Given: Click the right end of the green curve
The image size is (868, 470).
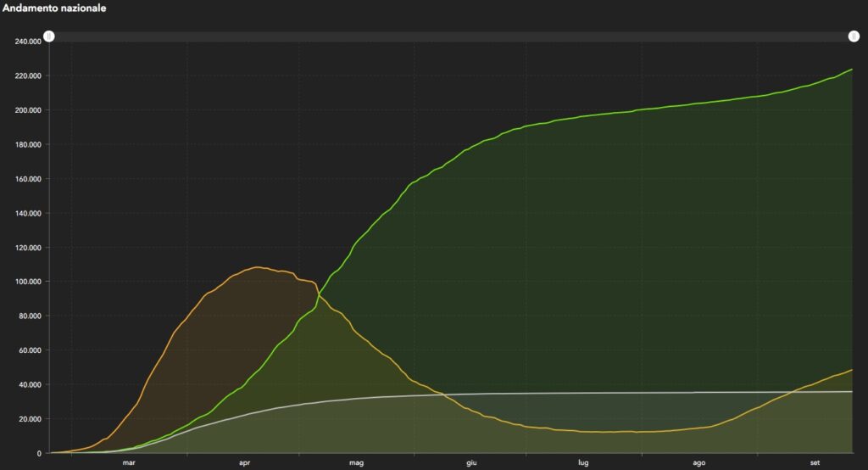Looking at the screenshot, I should click(851, 70).
